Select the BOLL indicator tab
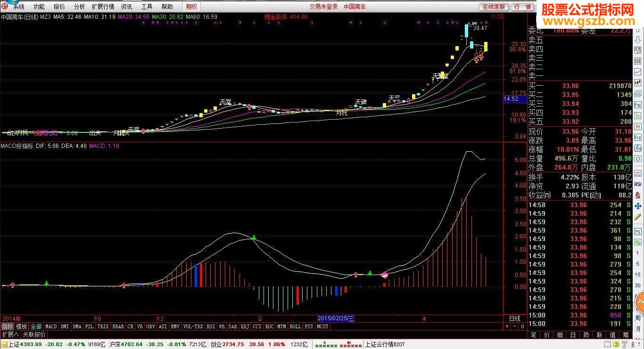This screenshot has height=349, width=644. point(296,326)
